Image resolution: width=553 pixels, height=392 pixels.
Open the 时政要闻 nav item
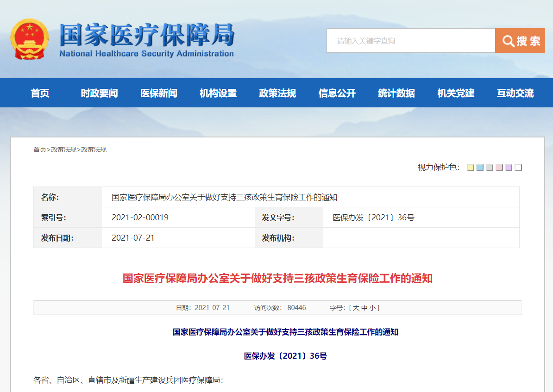(99, 93)
